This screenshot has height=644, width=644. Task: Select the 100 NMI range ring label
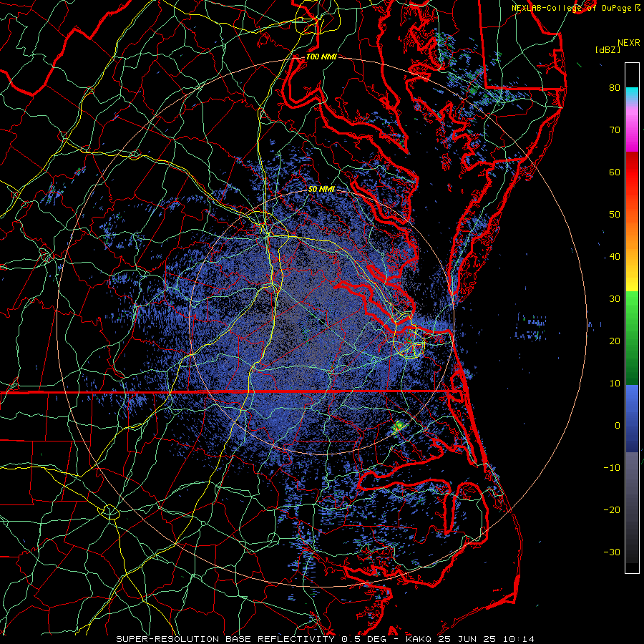(321, 57)
